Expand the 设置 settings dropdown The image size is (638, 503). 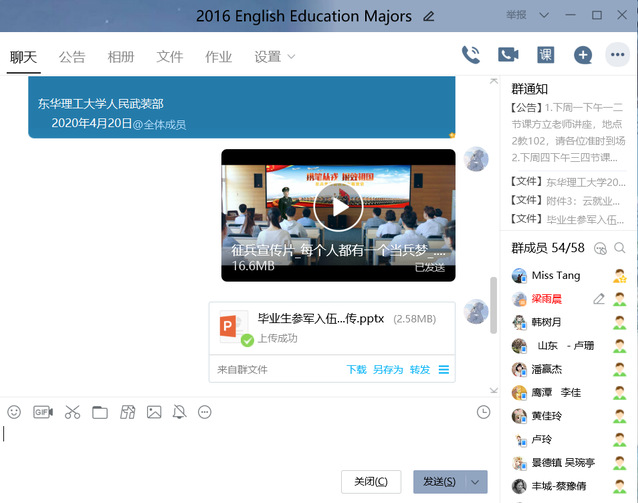(274, 57)
